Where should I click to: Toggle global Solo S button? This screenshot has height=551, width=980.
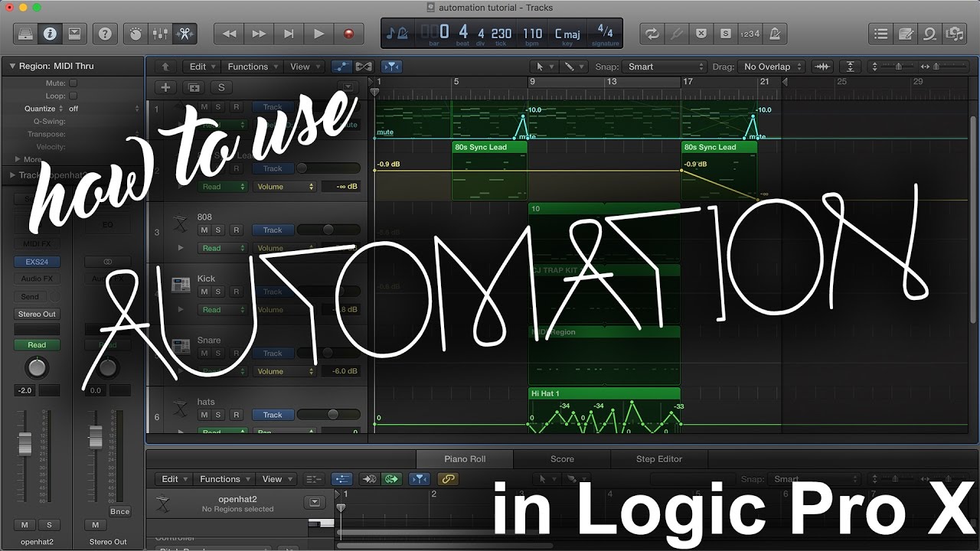coord(725,34)
